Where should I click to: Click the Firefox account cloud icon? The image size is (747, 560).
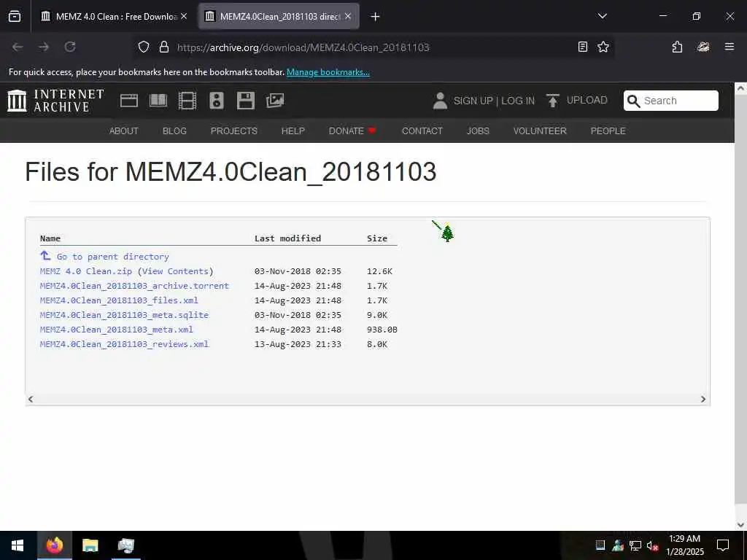coord(703,47)
